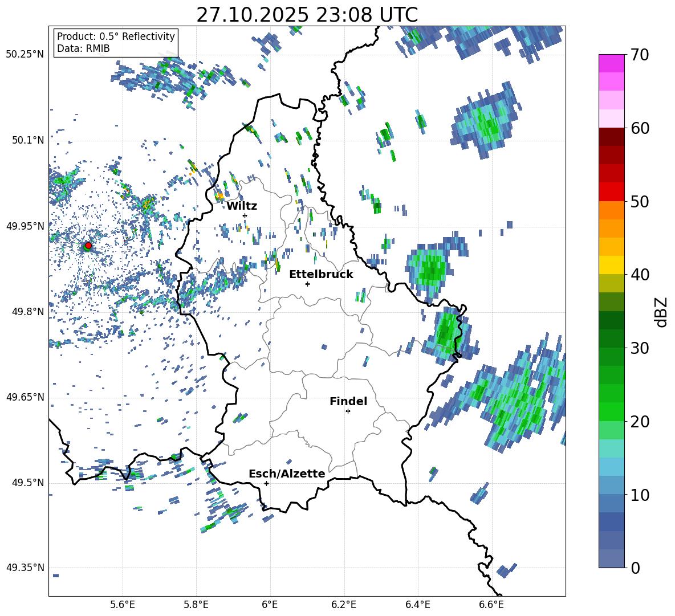The width and height of the screenshot is (675, 616).
Task: Click the 49.65°N latitude label
Action: [25, 397]
